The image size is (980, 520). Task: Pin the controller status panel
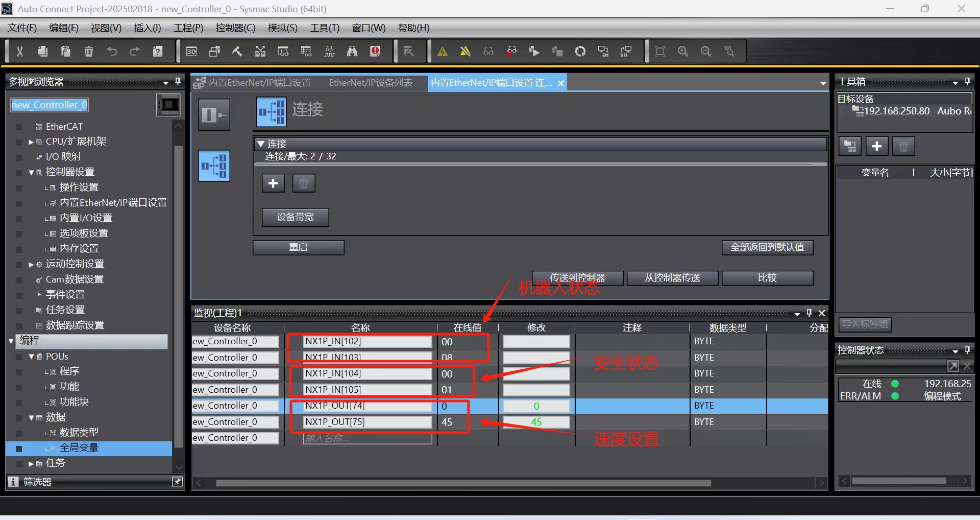pyautogui.click(x=967, y=350)
